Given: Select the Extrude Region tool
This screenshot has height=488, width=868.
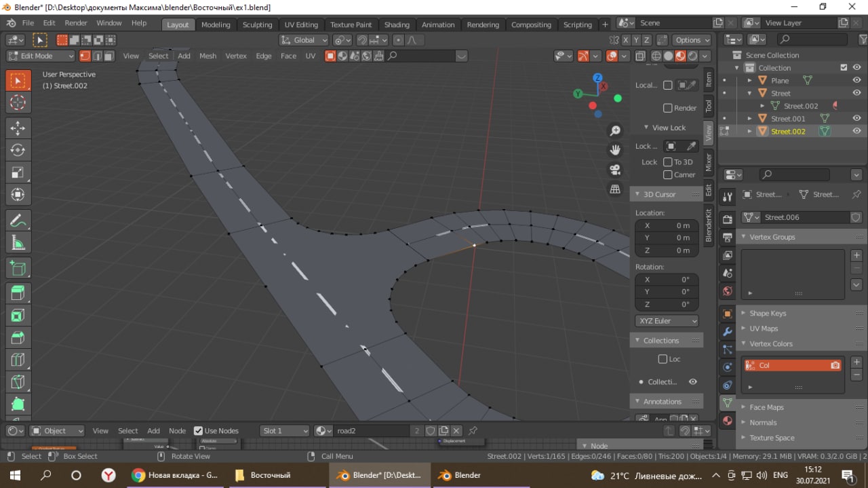Looking at the screenshot, I should pos(18,293).
